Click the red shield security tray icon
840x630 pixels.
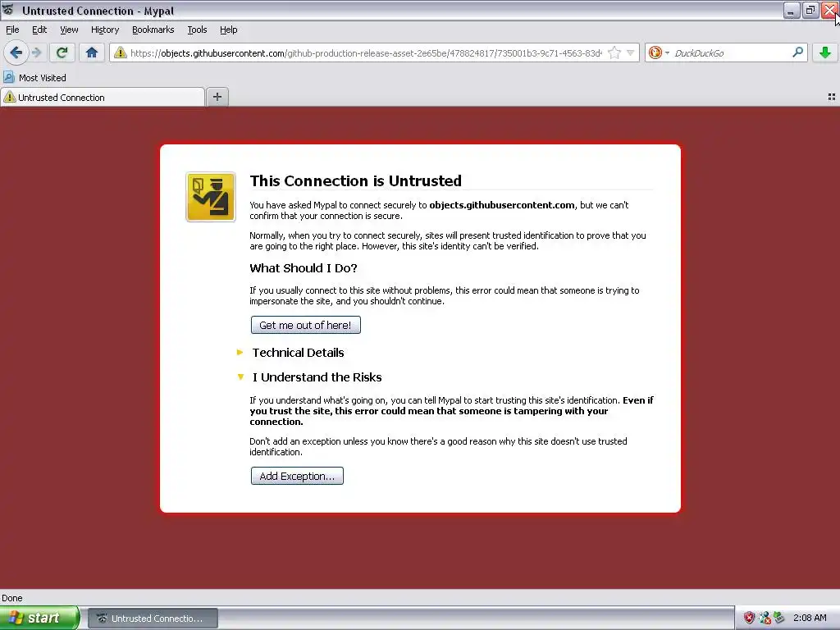point(749,618)
